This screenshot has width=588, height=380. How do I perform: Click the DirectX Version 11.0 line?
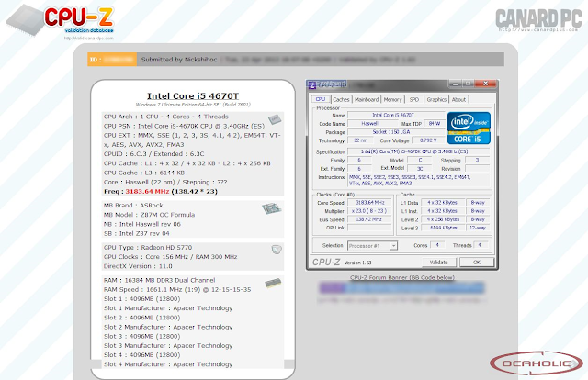click(x=138, y=266)
